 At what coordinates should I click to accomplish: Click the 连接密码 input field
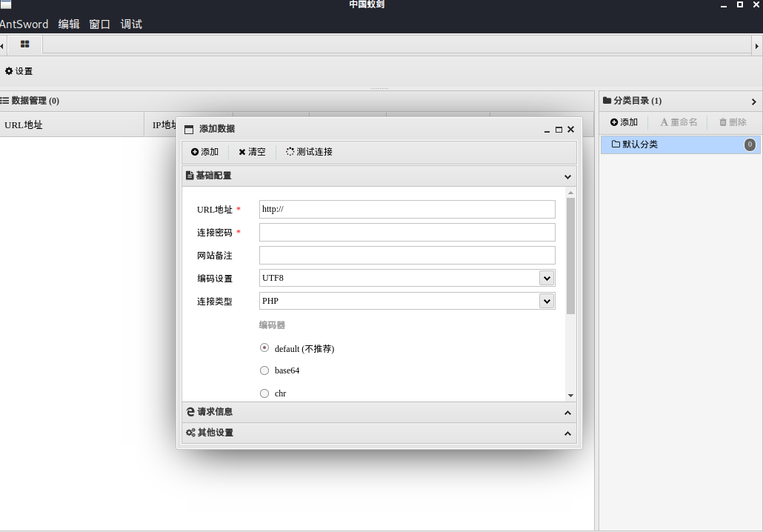point(407,232)
